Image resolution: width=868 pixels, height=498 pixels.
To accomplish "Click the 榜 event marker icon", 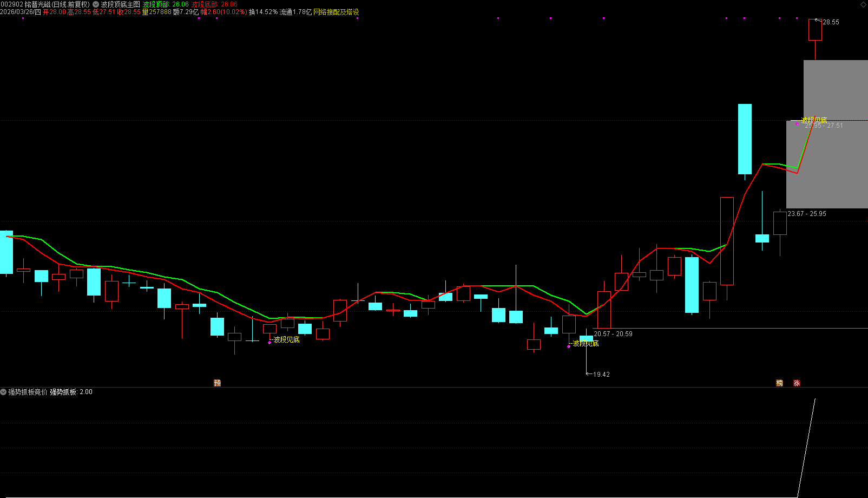I will coord(779,383).
